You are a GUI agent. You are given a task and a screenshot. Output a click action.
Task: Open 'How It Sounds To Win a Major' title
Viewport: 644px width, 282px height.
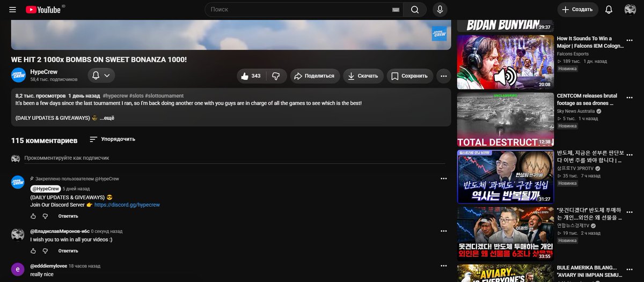pyautogui.click(x=591, y=42)
